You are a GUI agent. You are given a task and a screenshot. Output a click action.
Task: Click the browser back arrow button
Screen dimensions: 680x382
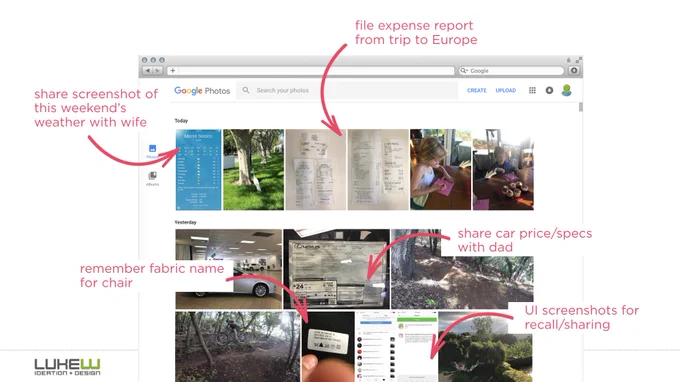[x=147, y=71]
